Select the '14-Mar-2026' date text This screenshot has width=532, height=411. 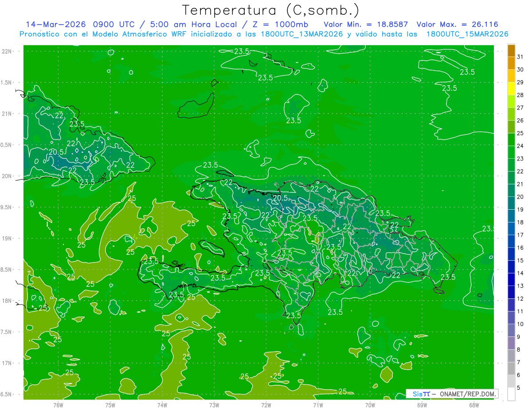[x=56, y=24]
